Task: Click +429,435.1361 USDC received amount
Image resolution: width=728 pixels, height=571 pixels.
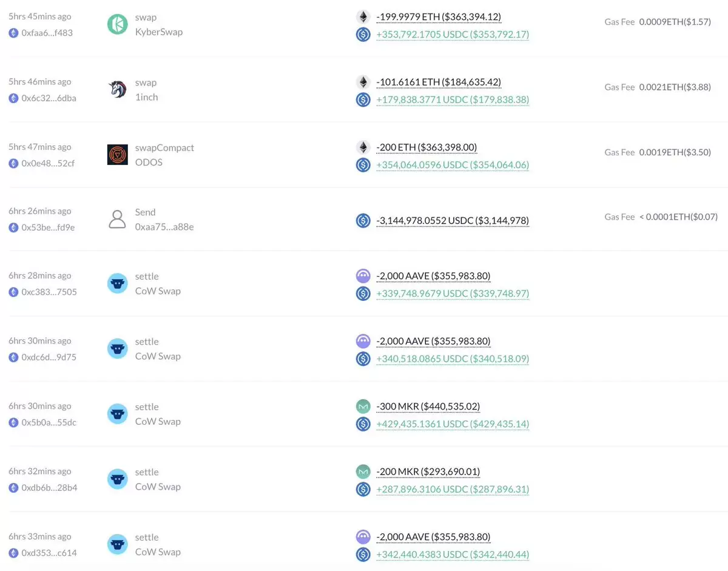Action: click(x=453, y=424)
